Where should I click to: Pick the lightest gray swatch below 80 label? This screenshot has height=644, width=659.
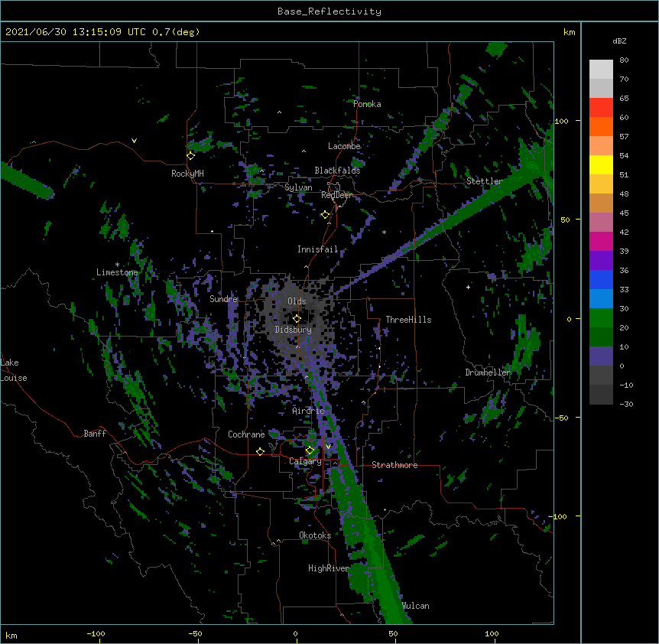coord(601,70)
